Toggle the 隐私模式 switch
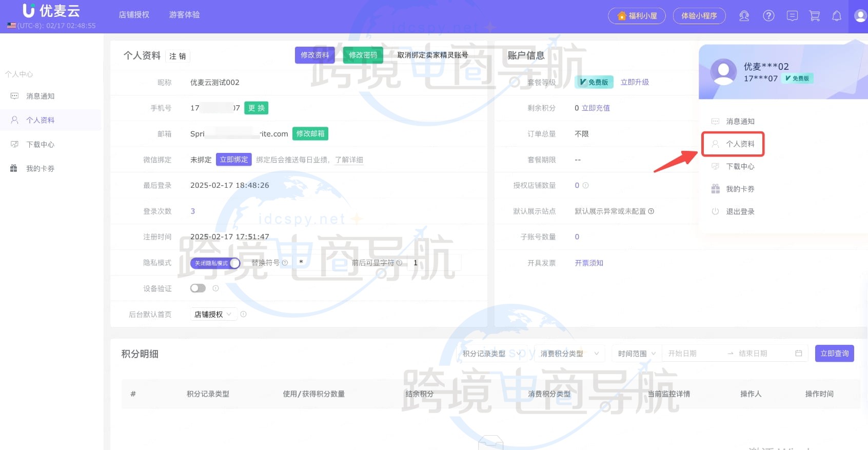868x450 pixels. click(215, 263)
